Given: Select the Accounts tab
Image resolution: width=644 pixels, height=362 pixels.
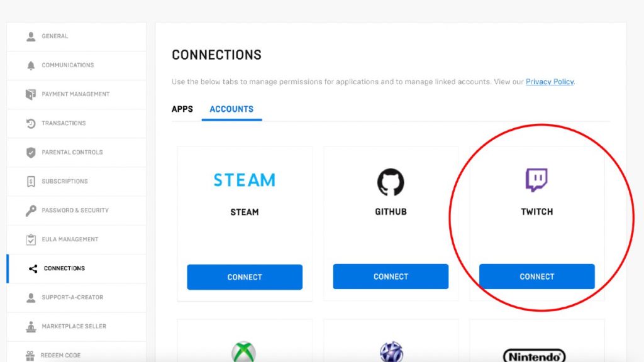Looking at the screenshot, I should click(x=231, y=109).
